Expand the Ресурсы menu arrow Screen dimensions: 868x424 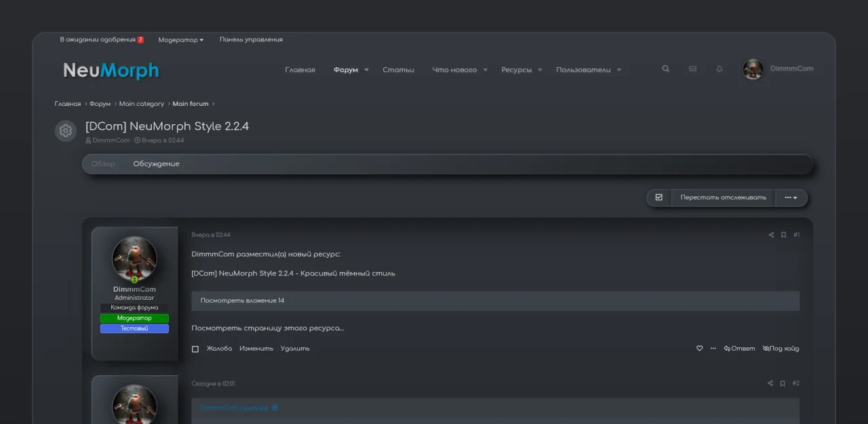click(x=540, y=70)
